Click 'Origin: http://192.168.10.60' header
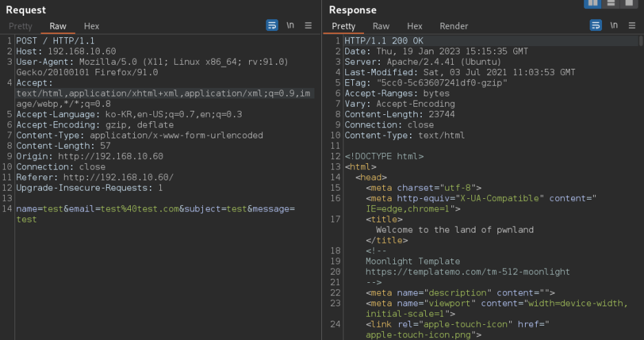Viewport: 644px width, 340px height. [89, 156]
